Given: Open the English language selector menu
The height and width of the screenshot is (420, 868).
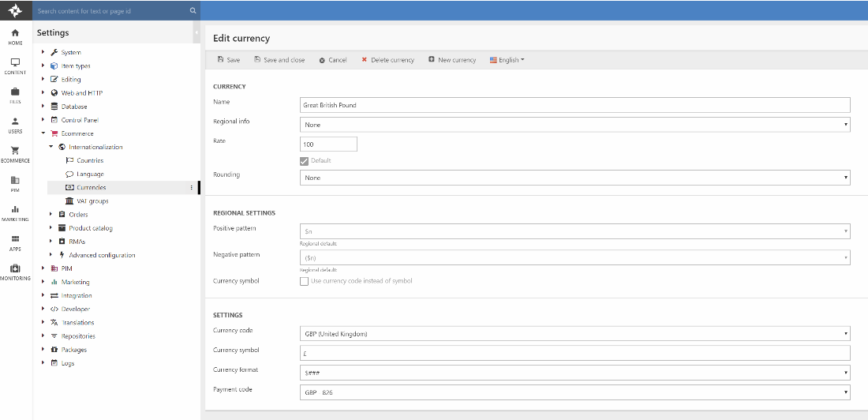Looking at the screenshot, I should point(507,60).
